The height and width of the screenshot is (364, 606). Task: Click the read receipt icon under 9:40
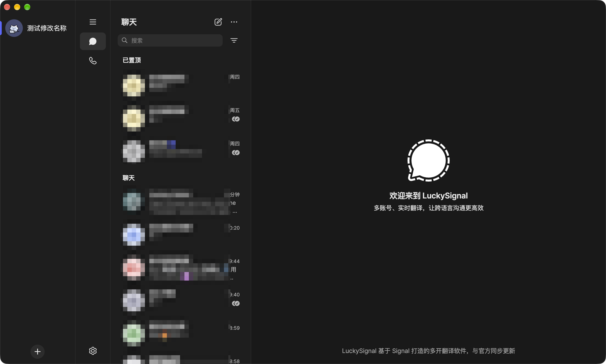coord(236,303)
